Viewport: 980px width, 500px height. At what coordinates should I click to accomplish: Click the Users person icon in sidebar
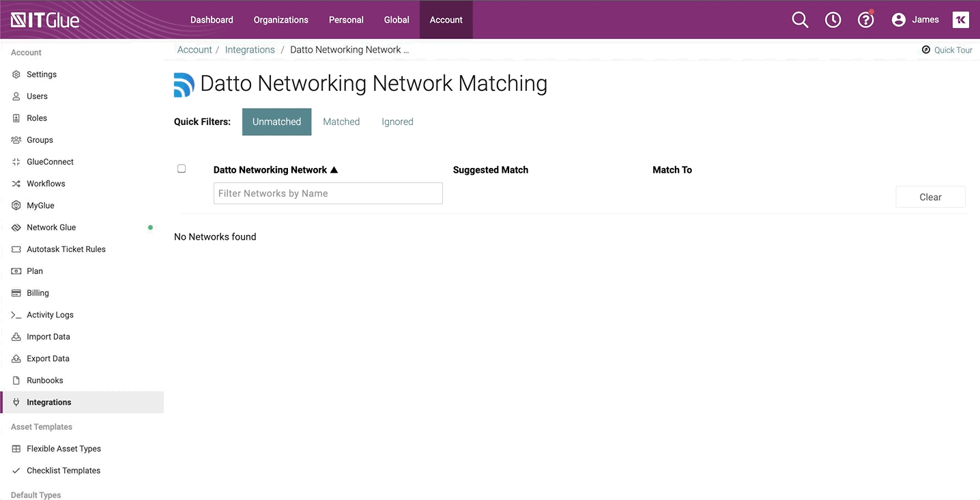click(16, 96)
